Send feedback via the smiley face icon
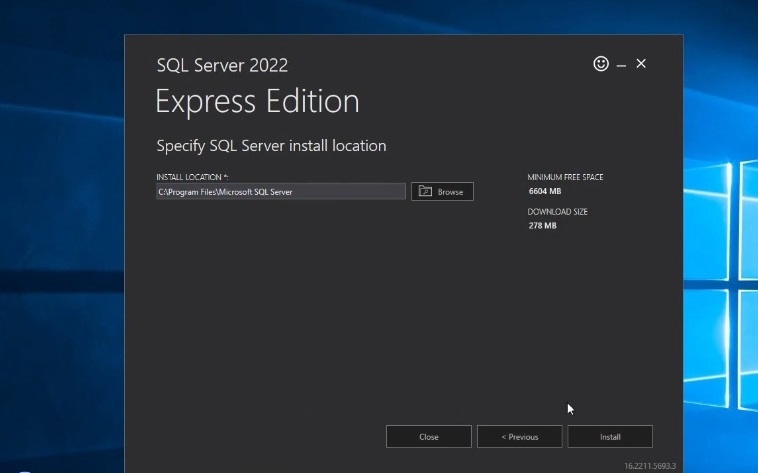This screenshot has width=758, height=473. tap(601, 63)
